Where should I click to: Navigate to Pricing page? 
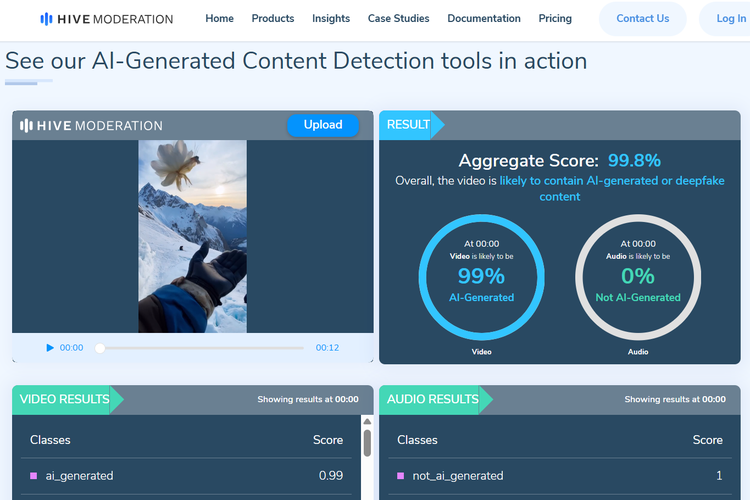[555, 19]
